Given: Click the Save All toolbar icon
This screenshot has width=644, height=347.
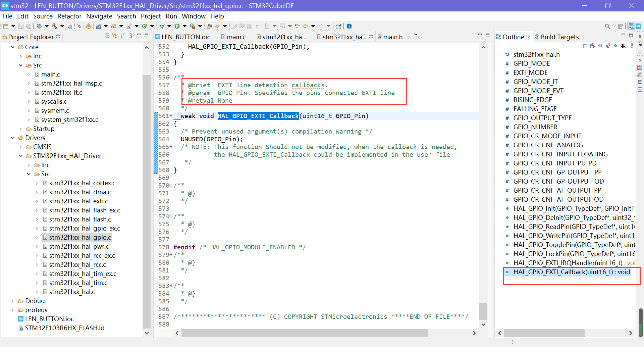Looking at the screenshot, I should coord(29,26).
